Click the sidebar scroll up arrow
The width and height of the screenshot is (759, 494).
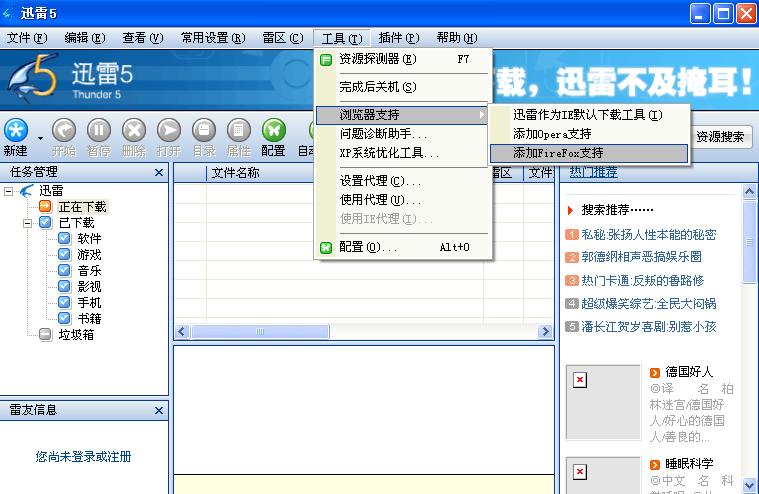point(749,192)
